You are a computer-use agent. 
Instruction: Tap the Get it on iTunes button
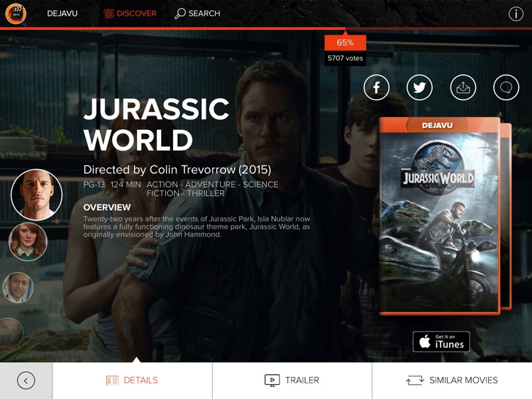[x=441, y=341]
